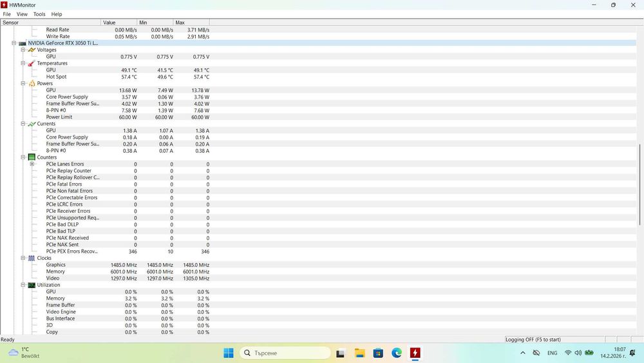The width and height of the screenshot is (644, 363).
Task: Click the HWMonitor title bar icon
Action: pyautogui.click(x=4, y=5)
